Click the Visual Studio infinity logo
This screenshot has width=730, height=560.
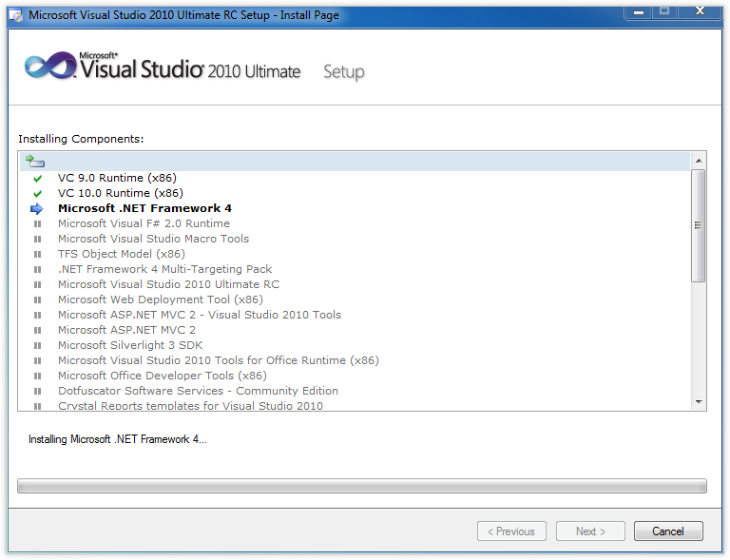50,66
